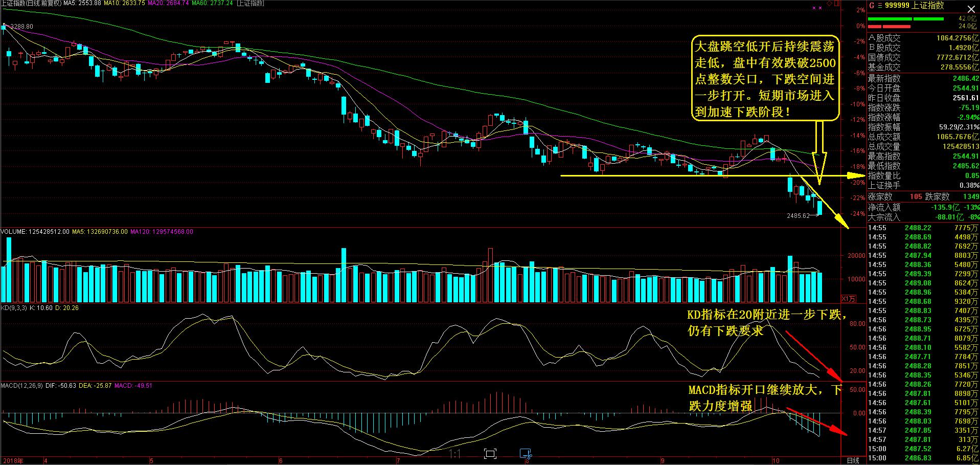980x465 pixels.
Task: Click the 涨家数 105 value
Action: (916, 196)
